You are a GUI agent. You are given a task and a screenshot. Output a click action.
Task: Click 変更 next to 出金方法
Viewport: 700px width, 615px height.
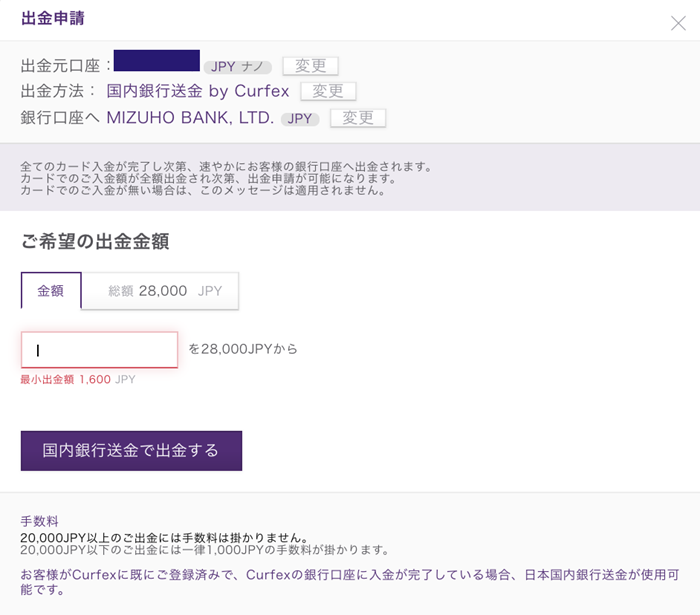pyautogui.click(x=328, y=91)
